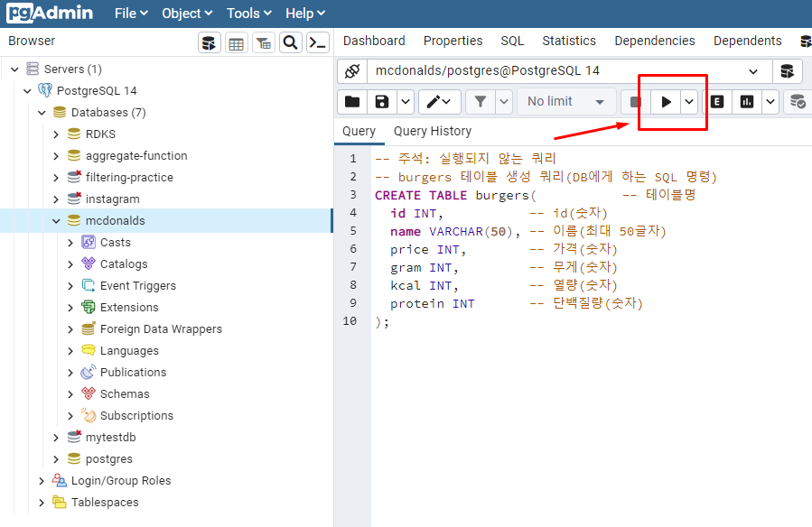812x527 pixels.
Task: Select the Foreign Data Wrappers icon
Action: [89, 328]
